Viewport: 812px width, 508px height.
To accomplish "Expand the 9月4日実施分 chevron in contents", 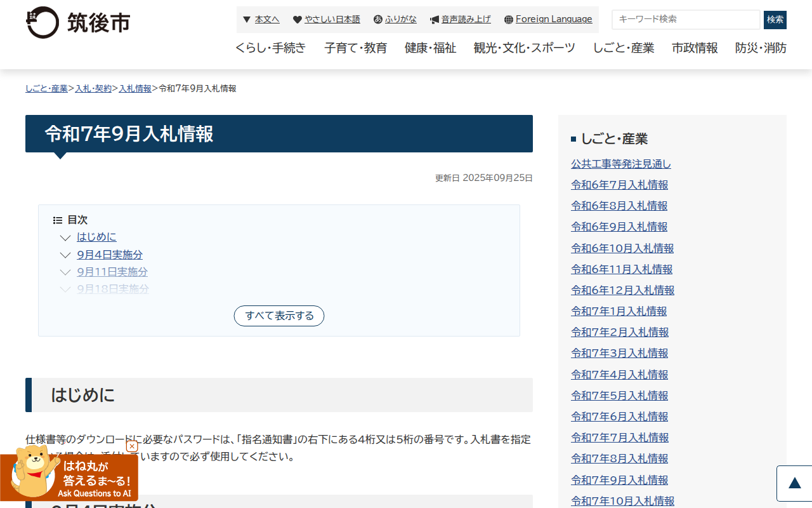I will [65, 255].
